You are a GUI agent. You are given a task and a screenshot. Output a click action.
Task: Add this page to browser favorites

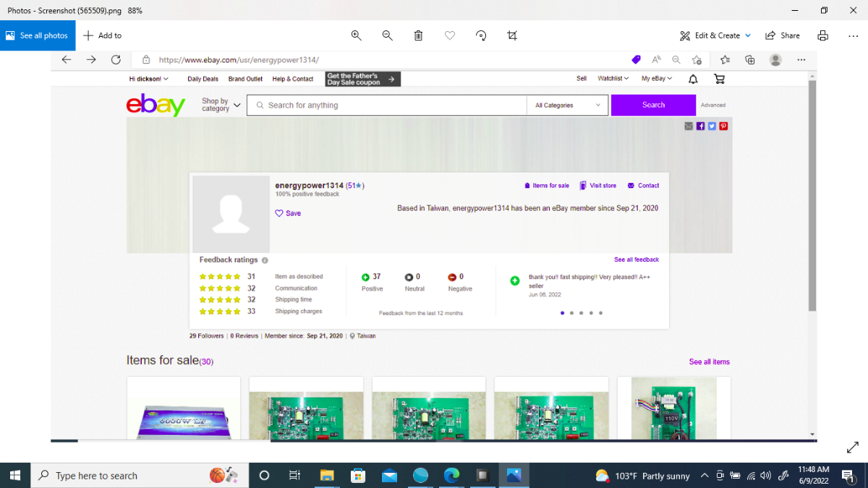[697, 60]
